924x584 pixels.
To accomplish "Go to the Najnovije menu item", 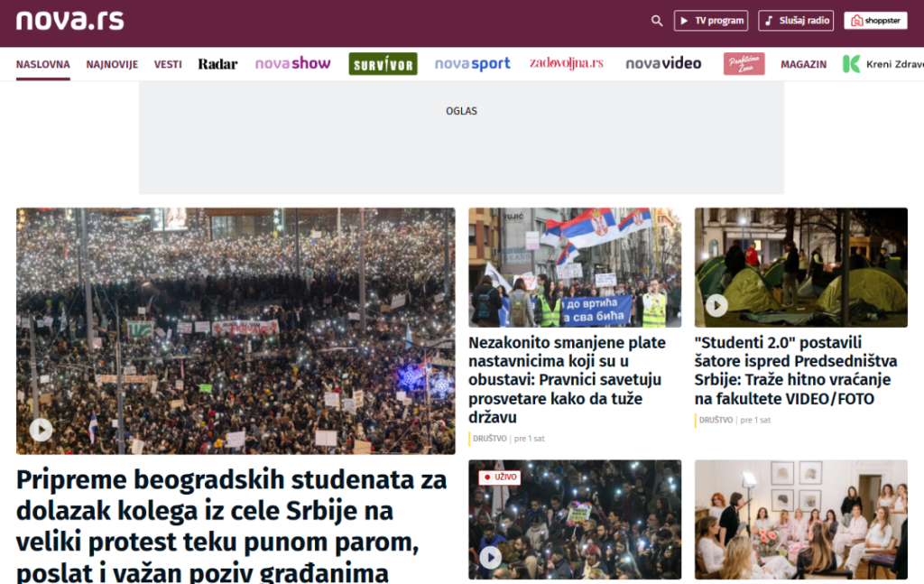I will 112,64.
